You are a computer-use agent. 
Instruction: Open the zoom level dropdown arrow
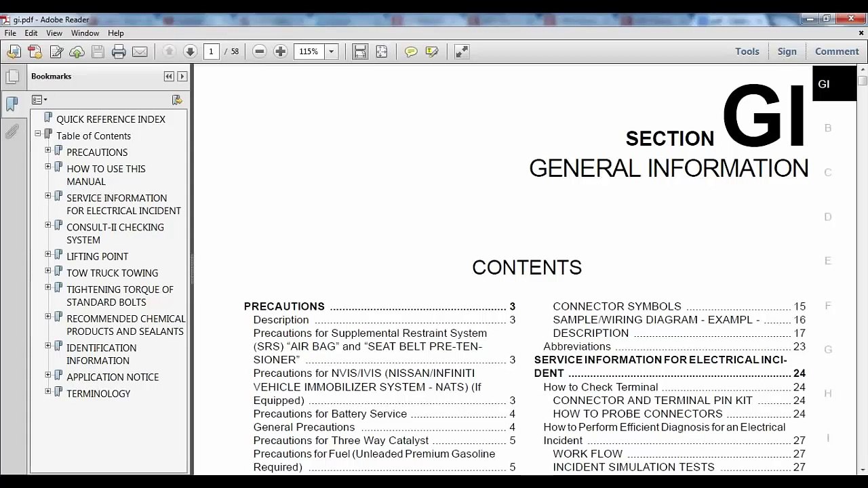(x=332, y=52)
